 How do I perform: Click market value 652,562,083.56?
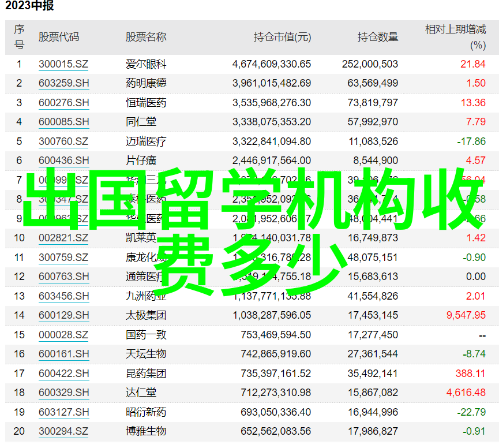pos(276,431)
